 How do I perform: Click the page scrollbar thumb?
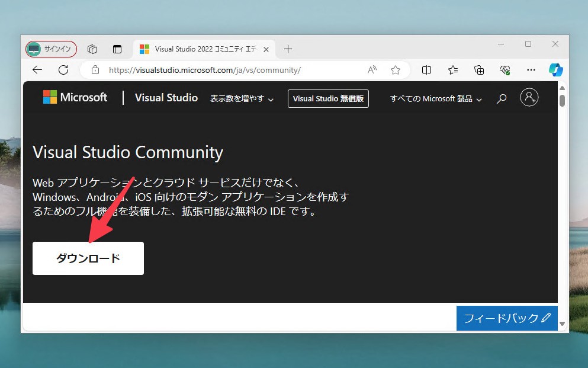point(562,101)
